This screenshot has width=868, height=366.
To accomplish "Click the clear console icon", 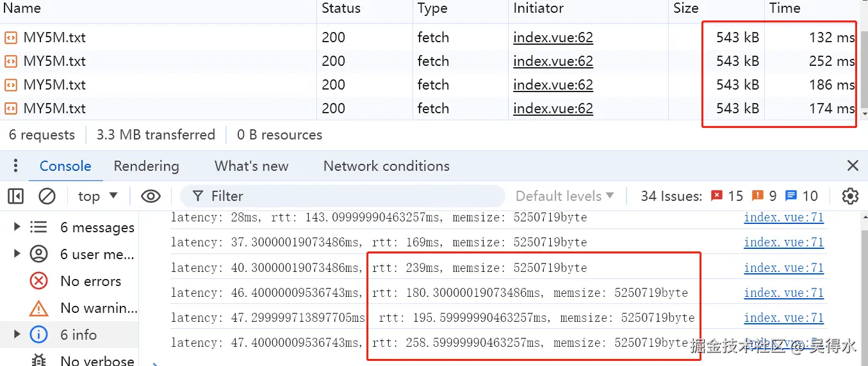I will [47, 196].
